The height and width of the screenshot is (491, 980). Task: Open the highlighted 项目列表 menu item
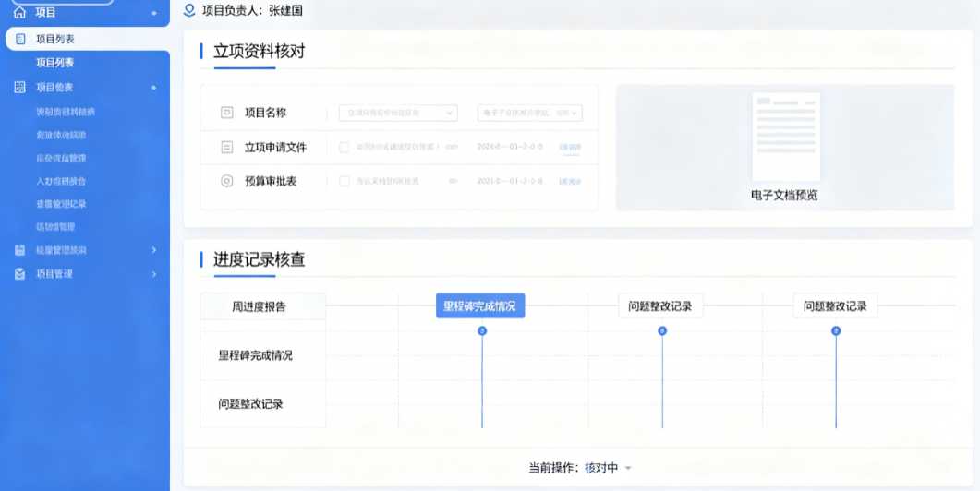(x=88, y=39)
